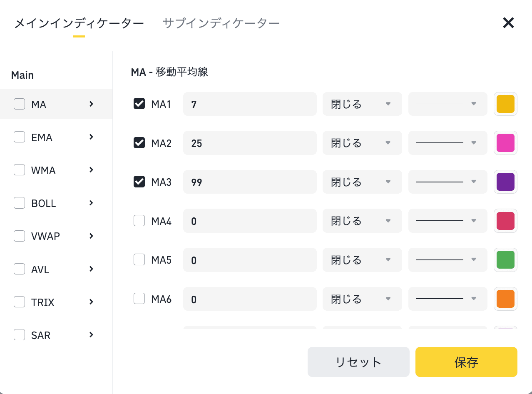Select the メインインディケーター tab
The height and width of the screenshot is (394, 532).
[x=79, y=23]
